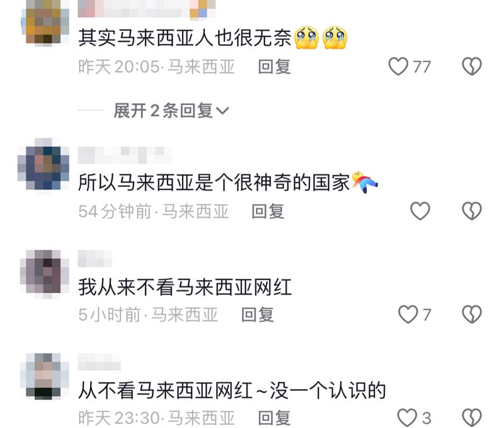Dislike the 马来西亚人也很无奈 comment
Viewport: 504px width, 428px height.
pyautogui.click(x=471, y=67)
